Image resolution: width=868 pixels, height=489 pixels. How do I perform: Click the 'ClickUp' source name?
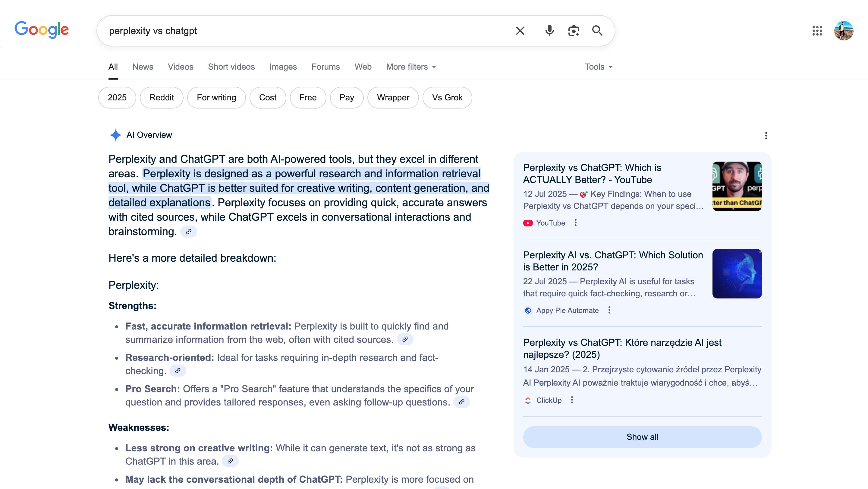tap(549, 400)
